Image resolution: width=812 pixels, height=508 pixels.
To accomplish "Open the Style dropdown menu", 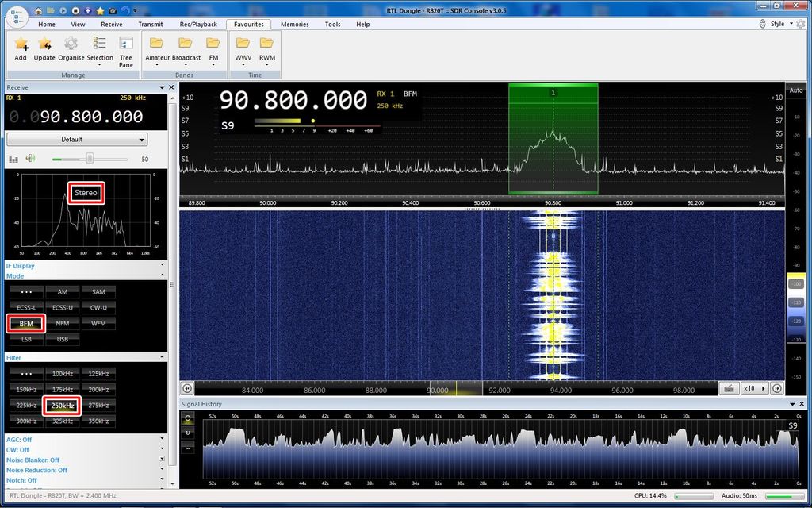I will tap(781, 24).
